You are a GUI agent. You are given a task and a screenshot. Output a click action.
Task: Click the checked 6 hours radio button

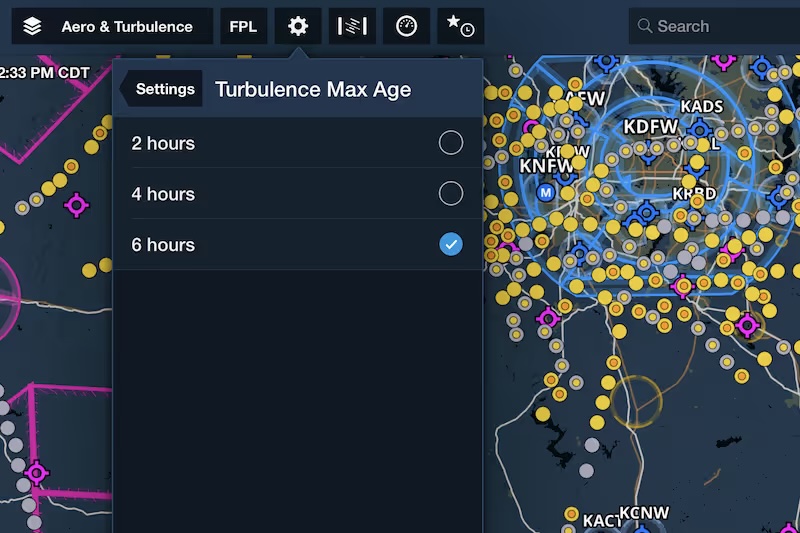(451, 245)
